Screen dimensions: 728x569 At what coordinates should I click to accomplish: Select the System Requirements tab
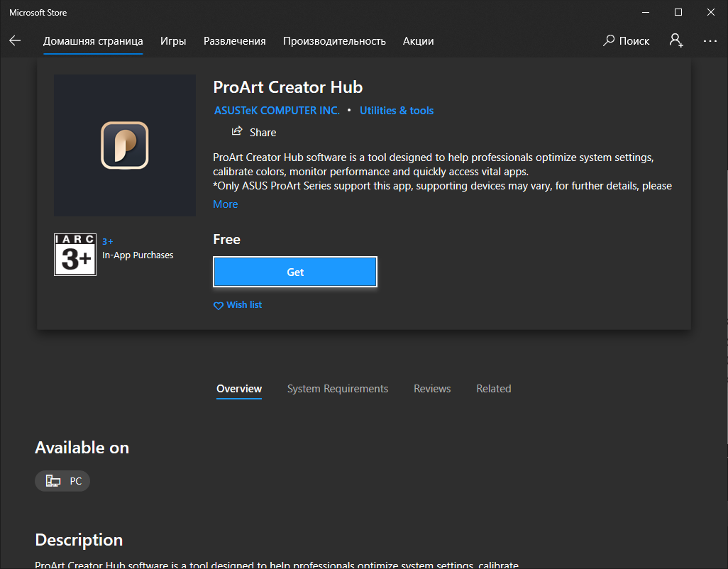pos(338,388)
